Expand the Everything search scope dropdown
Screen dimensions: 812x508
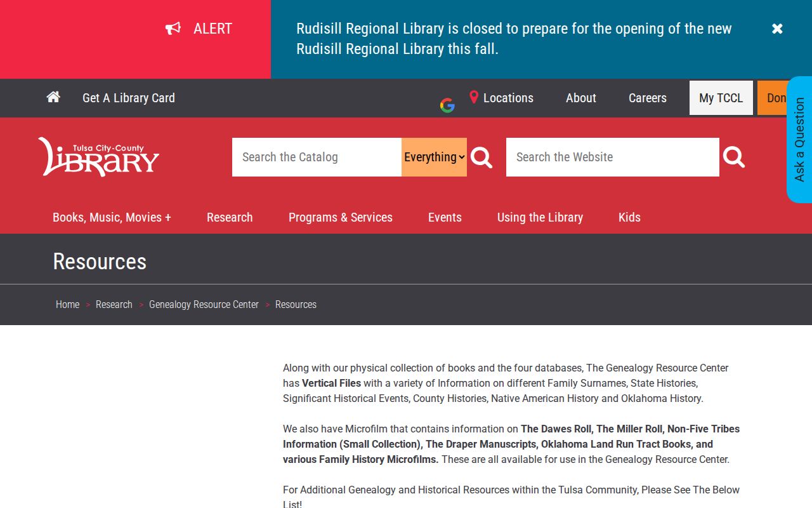point(434,157)
